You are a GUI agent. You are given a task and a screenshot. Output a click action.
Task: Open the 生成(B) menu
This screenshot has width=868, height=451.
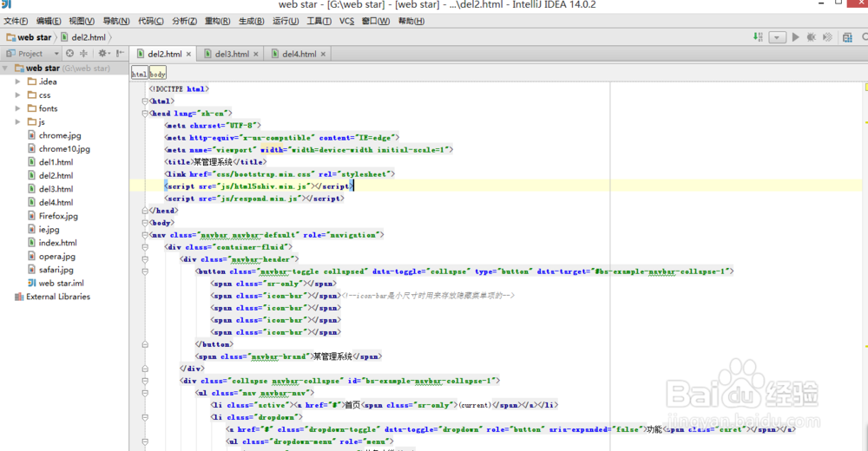pyautogui.click(x=252, y=21)
